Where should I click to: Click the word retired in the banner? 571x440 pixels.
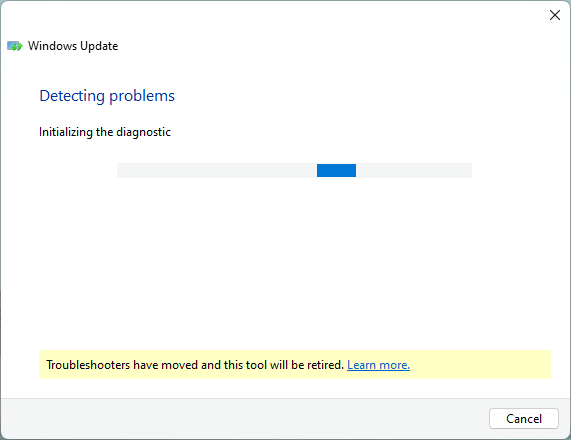click(326, 365)
